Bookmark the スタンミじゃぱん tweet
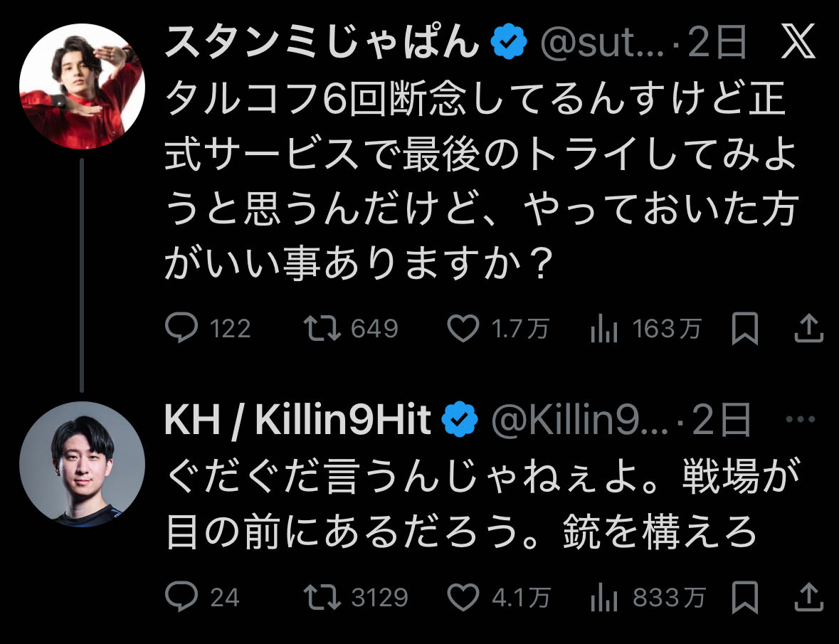839x644 pixels. coord(744,328)
